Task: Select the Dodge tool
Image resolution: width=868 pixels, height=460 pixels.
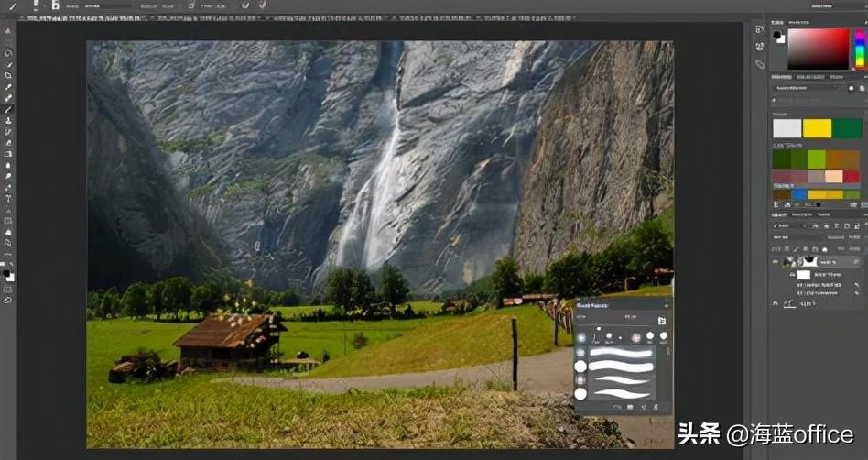Action: pyautogui.click(x=7, y=176)
